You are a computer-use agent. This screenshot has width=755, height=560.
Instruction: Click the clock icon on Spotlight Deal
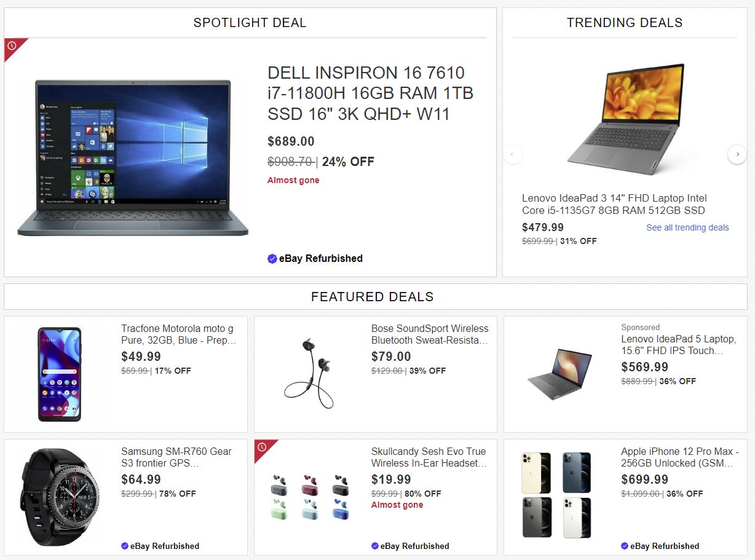[12, 45]
